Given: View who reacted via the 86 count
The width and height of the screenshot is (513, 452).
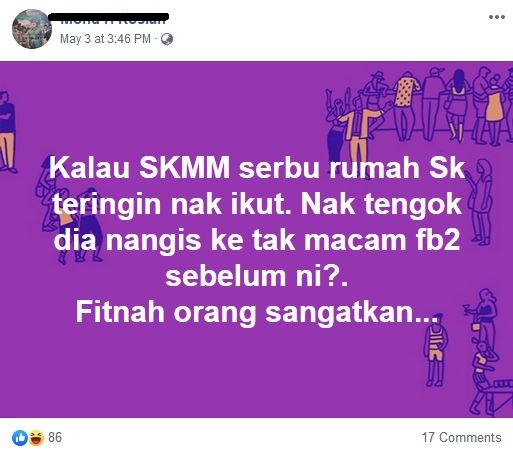Looking at the screenshot, I should tap(55, 437).
